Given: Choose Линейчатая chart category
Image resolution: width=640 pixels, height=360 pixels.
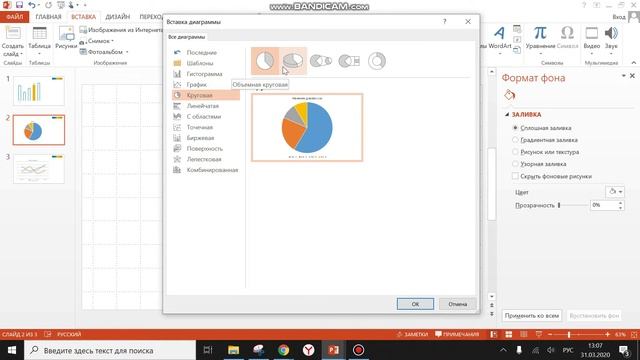Looking at the screenshot, I should [x=202, y=106].
